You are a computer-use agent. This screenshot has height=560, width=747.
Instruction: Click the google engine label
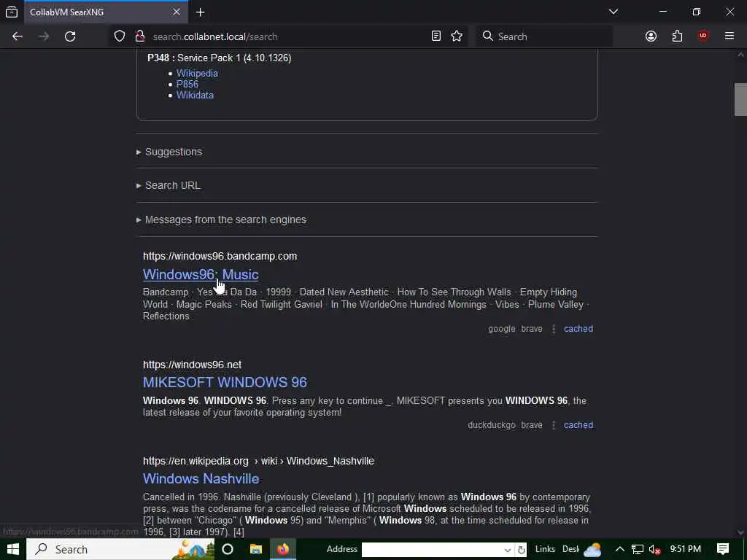(x=502, y=329)
